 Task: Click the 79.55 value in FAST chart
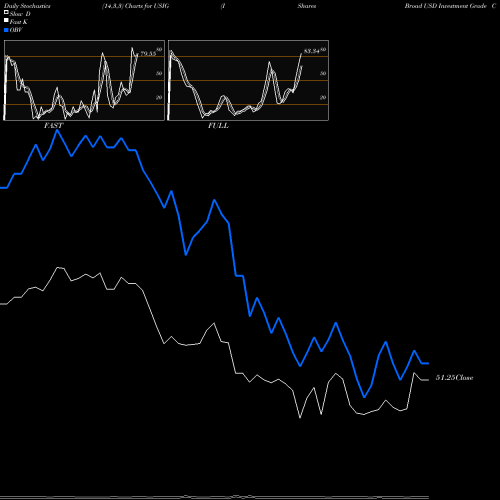tap(148, 54)
